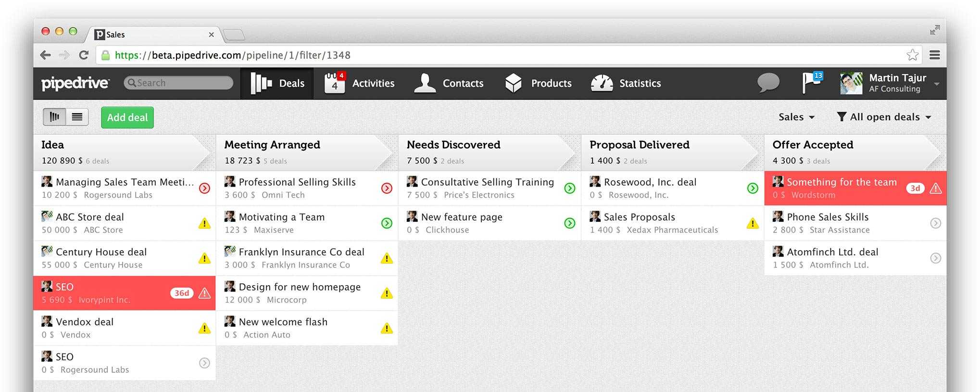Select the Sales browser tab
Screen dimensions: 980x392
153,35
